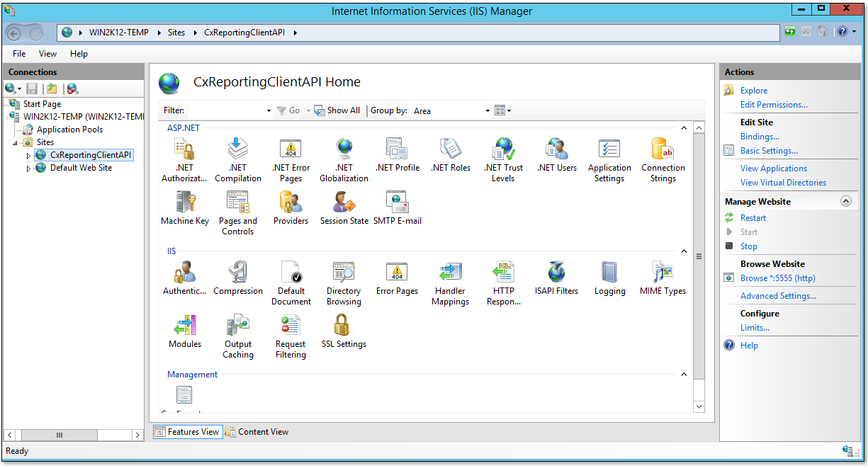The height and width of the screenshot is (468, 868).
Task: Open .NET Profile feature
Action: click(x=397, y=155)
